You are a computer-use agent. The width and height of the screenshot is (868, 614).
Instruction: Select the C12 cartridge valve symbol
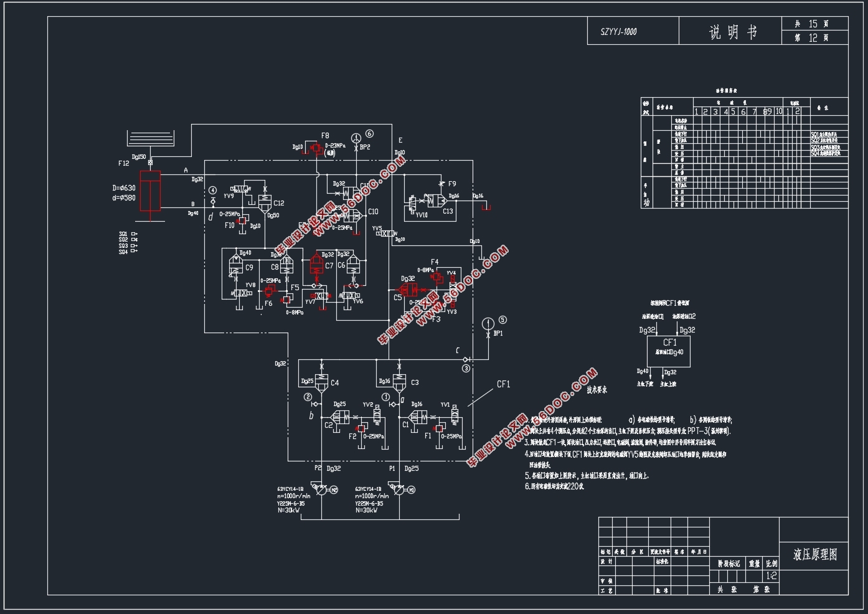[x=265, y=201]
